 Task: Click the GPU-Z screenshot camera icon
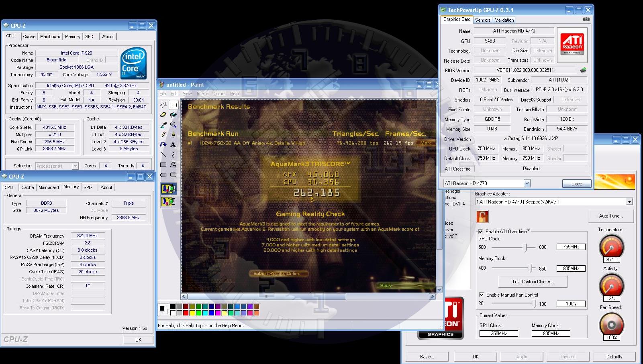coord(586,19)
